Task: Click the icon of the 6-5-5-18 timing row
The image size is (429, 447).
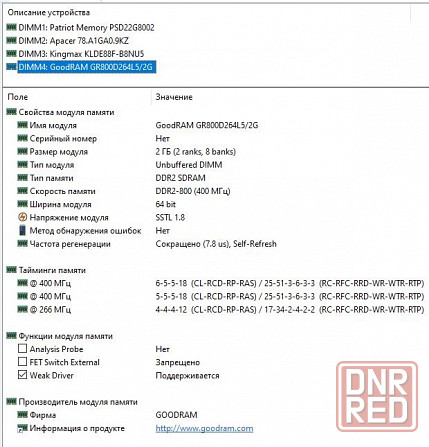Action: pyautogui.click(x=22, y=283)
